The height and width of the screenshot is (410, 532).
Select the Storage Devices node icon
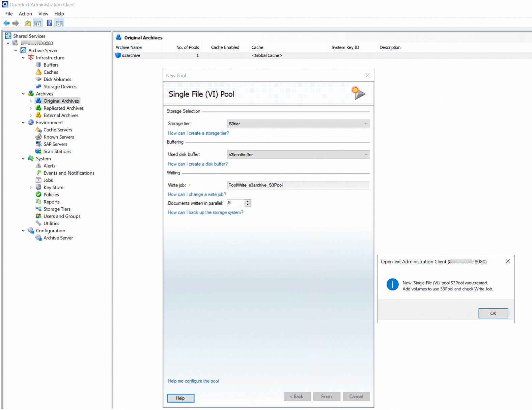click(x=38, y=86)
